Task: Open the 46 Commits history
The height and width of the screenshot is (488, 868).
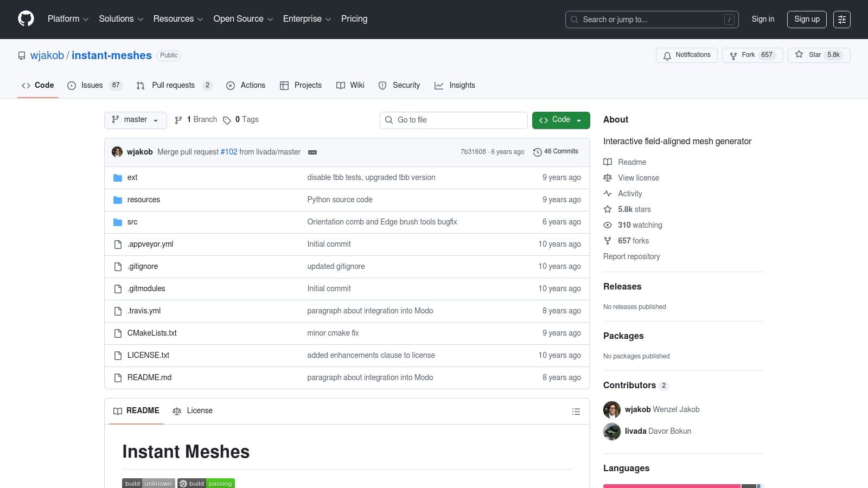Action: tap(556, 152)
